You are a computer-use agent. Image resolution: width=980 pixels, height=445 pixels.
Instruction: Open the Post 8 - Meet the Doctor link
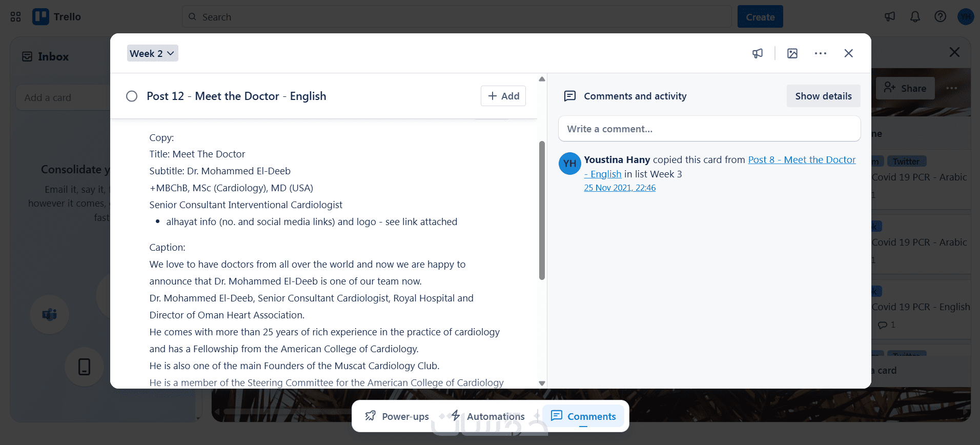[x=801, y=160]
